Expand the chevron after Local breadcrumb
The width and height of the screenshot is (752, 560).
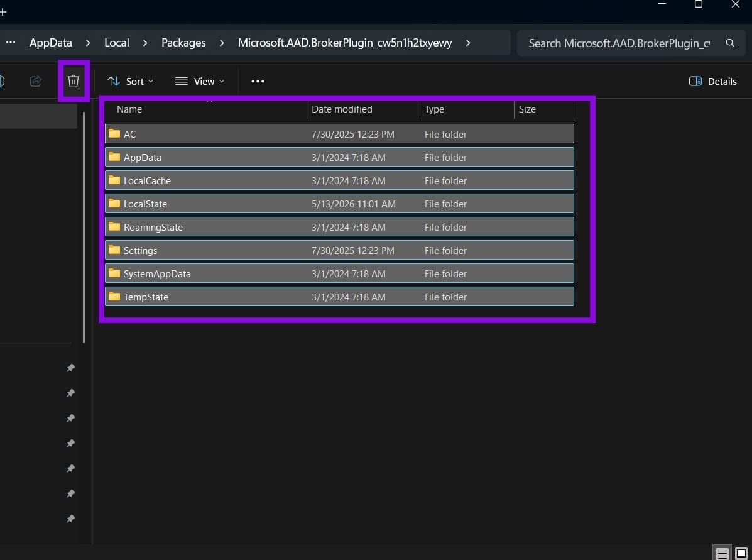tap(145, 43)
